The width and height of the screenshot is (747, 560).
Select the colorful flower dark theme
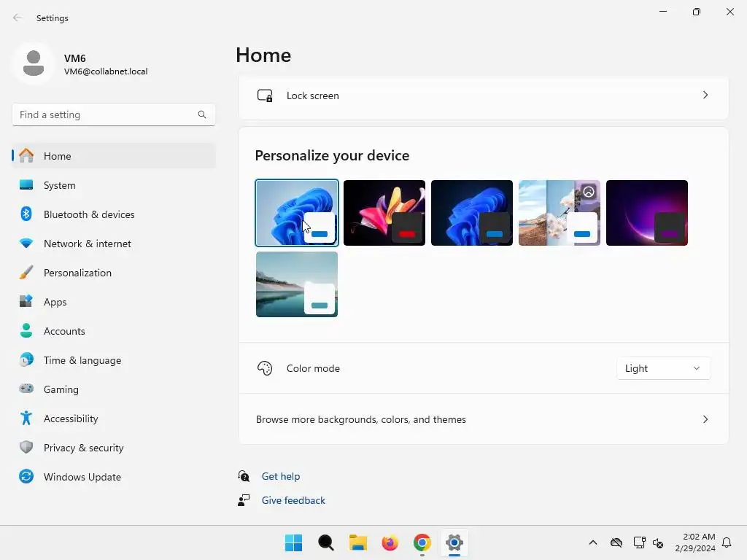(x=384, y=213)
